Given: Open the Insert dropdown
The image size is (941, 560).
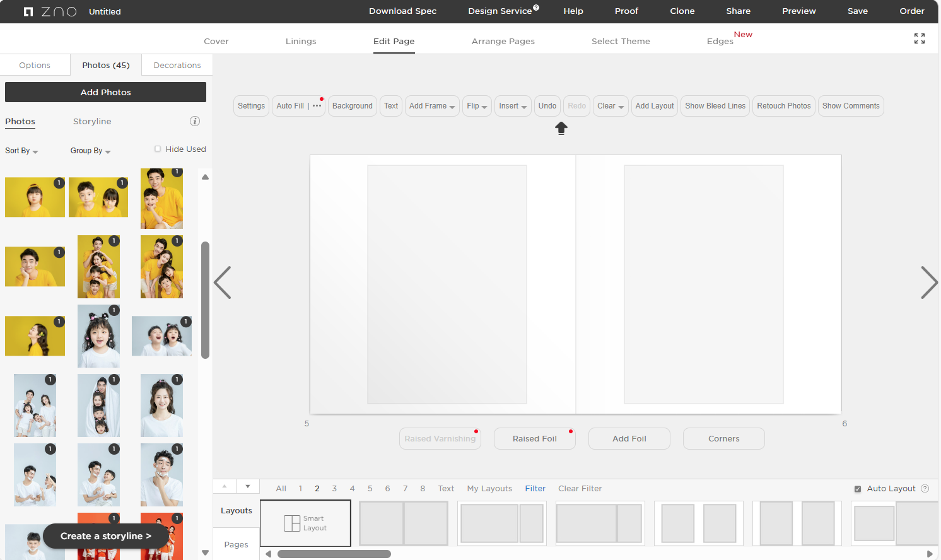Looking at the screenshot, I should (x=513, y=106).
